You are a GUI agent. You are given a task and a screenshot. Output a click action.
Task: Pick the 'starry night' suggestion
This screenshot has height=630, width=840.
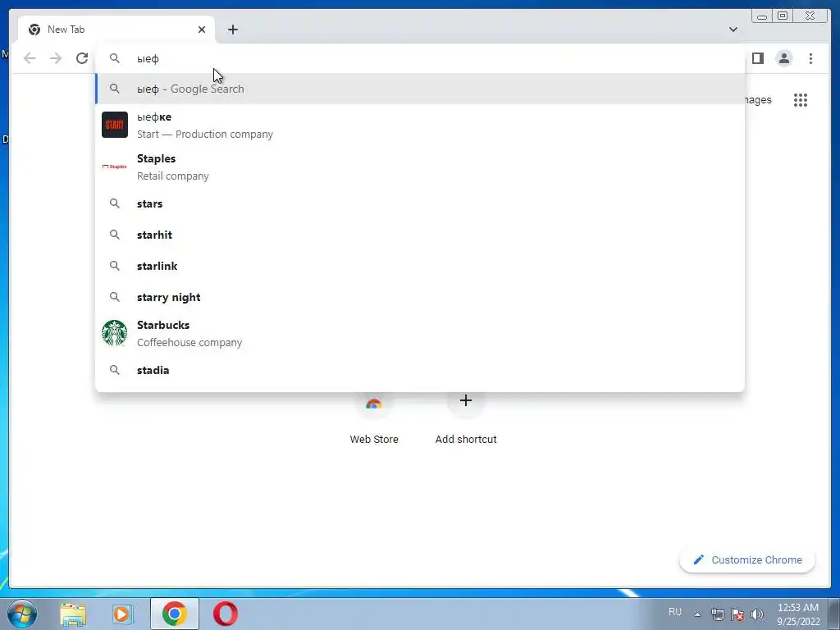click(420, 297)
